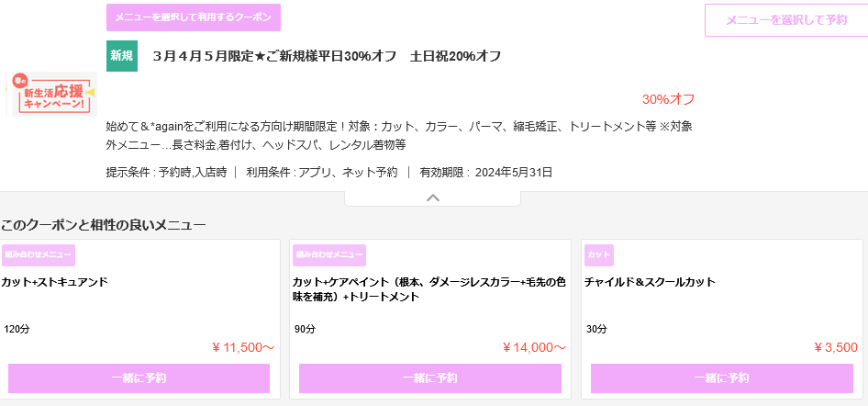Click the pink カット category tag
The width and height of the screenshot is (868, 406).
(598, 254)
